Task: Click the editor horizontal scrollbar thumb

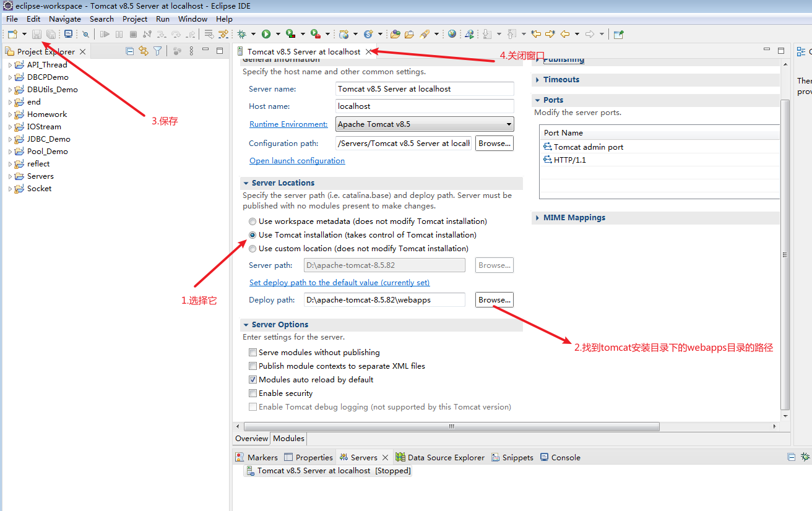Action: point(452,426)
